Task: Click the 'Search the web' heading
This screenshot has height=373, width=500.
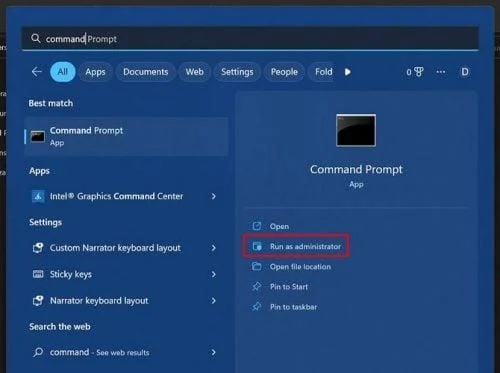Action: click(60, 327)
